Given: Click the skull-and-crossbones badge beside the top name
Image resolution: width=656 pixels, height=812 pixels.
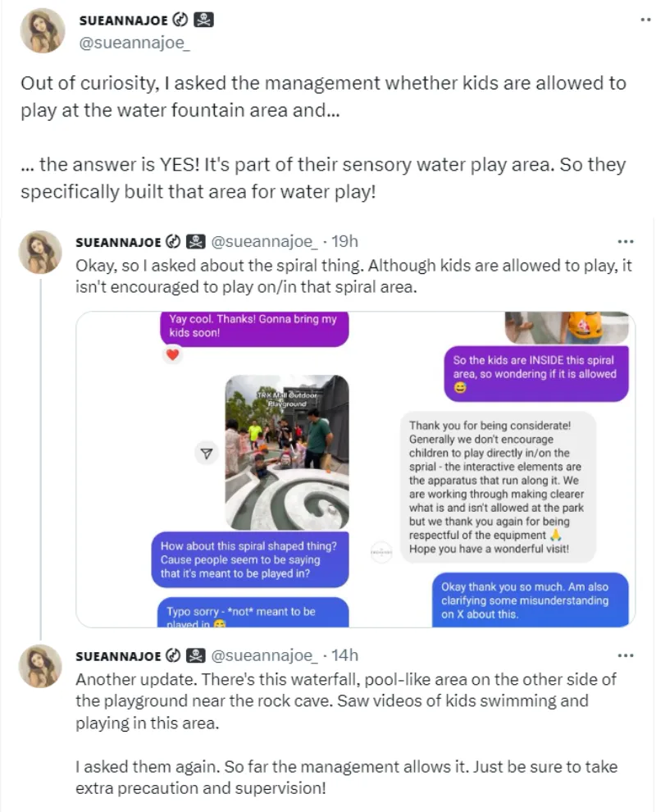Looking at the screenshot, I should click(205, 20).
